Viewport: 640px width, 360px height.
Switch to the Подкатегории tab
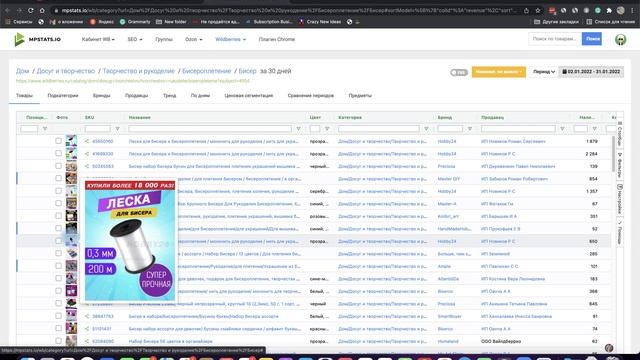coord(63,96)
